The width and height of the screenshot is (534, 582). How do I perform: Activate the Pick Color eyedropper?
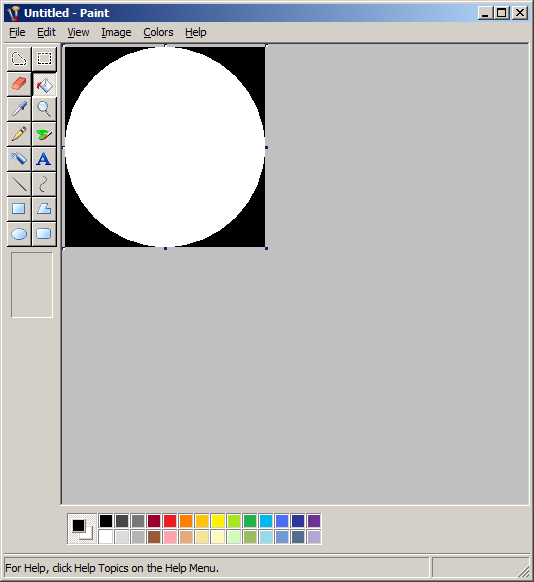pyautogui.click(x=19, y=109)
